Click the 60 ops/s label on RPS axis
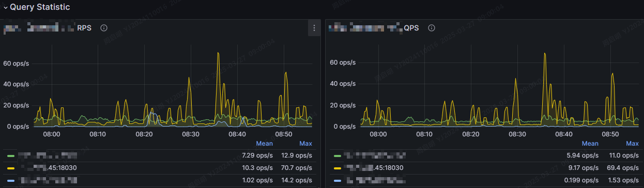This screenshot has height=188, width=644. [x=17, y=63]
